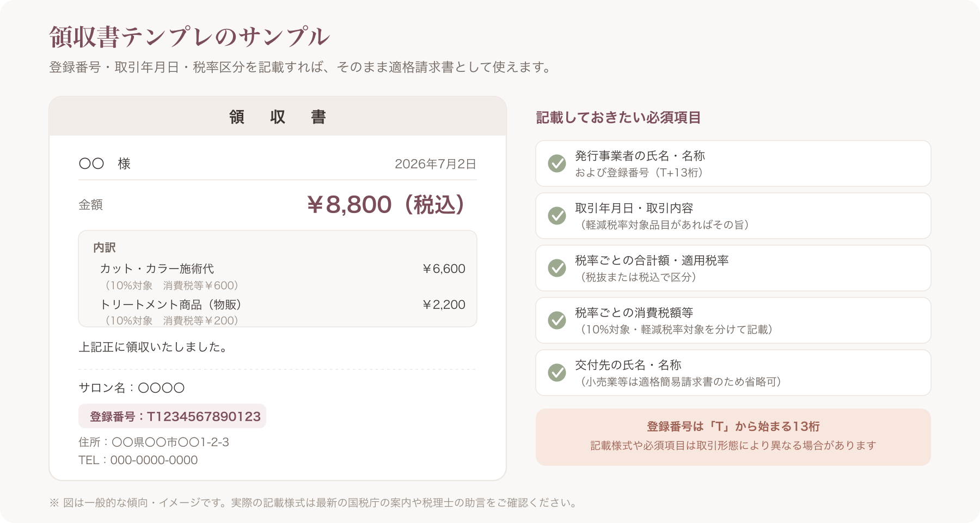Click check icon beside 税率ごとの消費税額等
This screenshot has height=523, width=980.
(556, 320)
